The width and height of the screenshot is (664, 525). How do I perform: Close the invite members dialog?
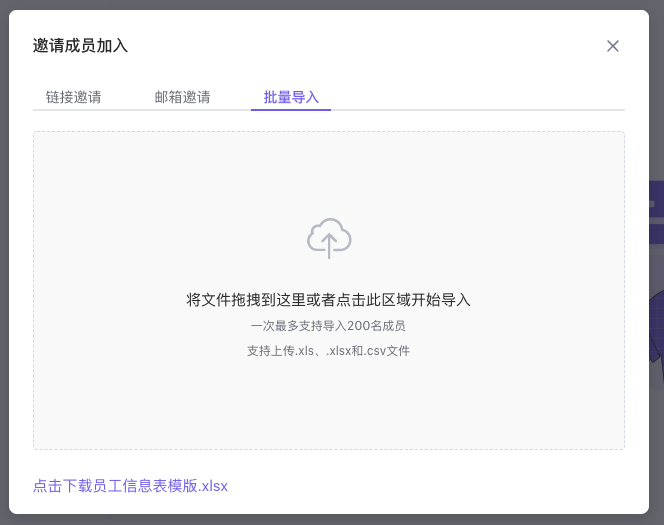coord(613,46)
